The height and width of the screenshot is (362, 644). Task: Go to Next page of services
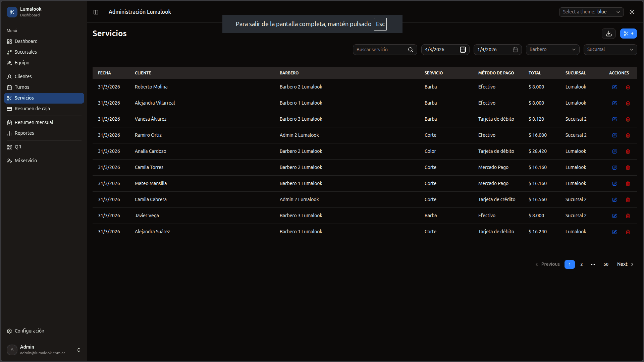click(626, 264)
